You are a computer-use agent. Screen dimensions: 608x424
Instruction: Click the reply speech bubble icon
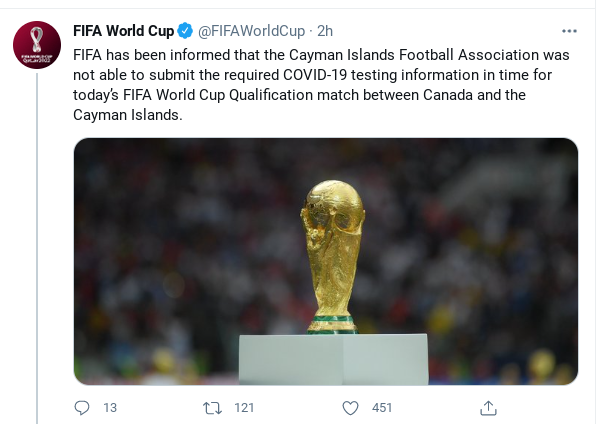coord(83,408)
